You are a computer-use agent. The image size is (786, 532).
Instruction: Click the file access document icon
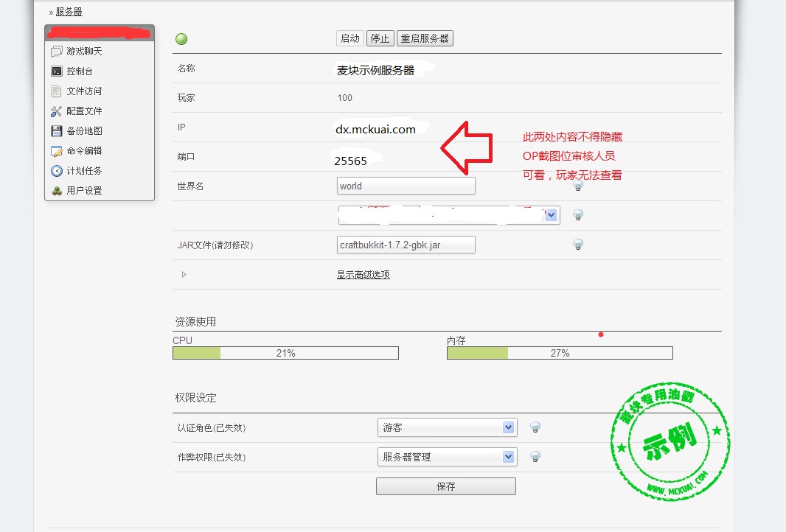tap(57, 91)
